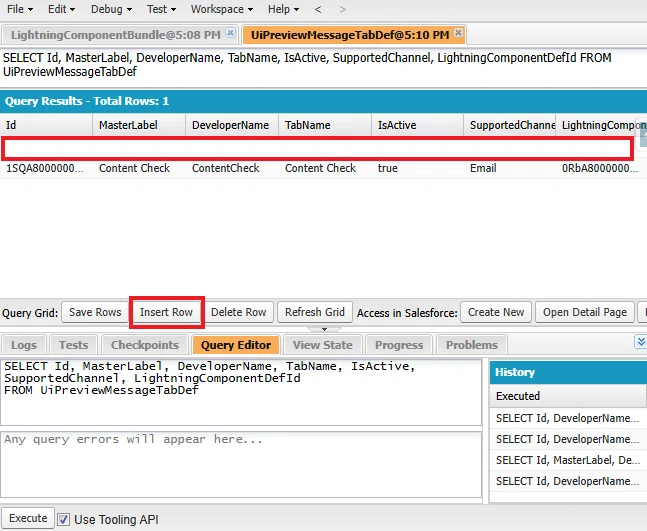
Task: Sort by the MasterLabel column header
Action: pos(139,125)
